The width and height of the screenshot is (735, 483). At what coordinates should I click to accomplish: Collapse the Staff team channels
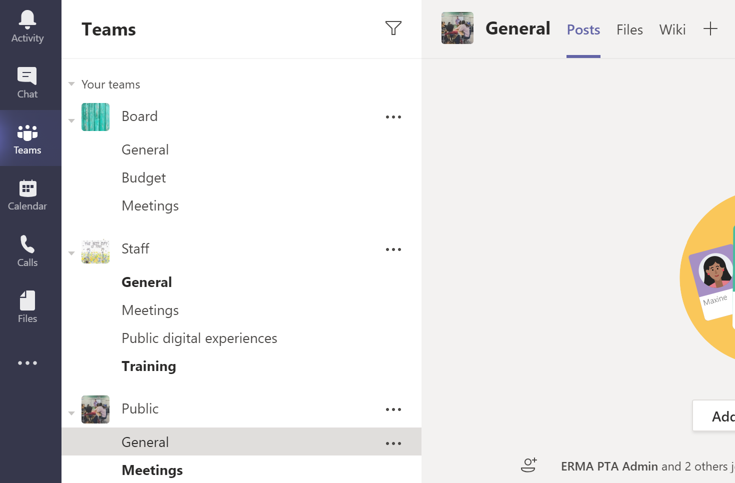72,253
